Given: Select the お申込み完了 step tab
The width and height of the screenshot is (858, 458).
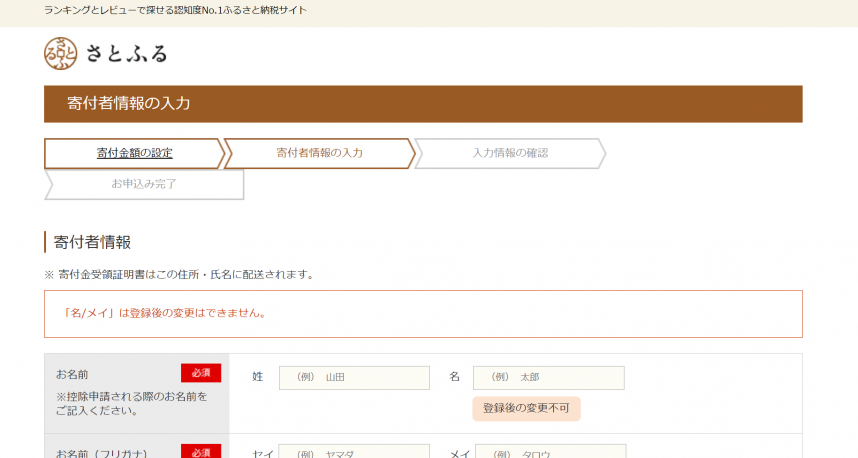Looking at the screenshot, I should (144, 184).
